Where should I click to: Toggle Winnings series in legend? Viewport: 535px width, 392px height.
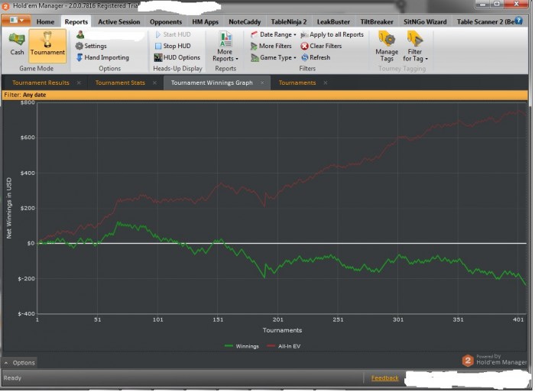242,346
